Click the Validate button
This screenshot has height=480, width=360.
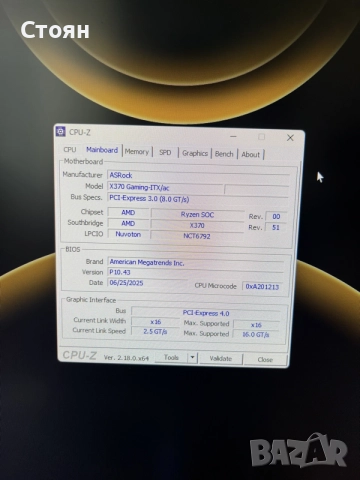coord(221,359)
